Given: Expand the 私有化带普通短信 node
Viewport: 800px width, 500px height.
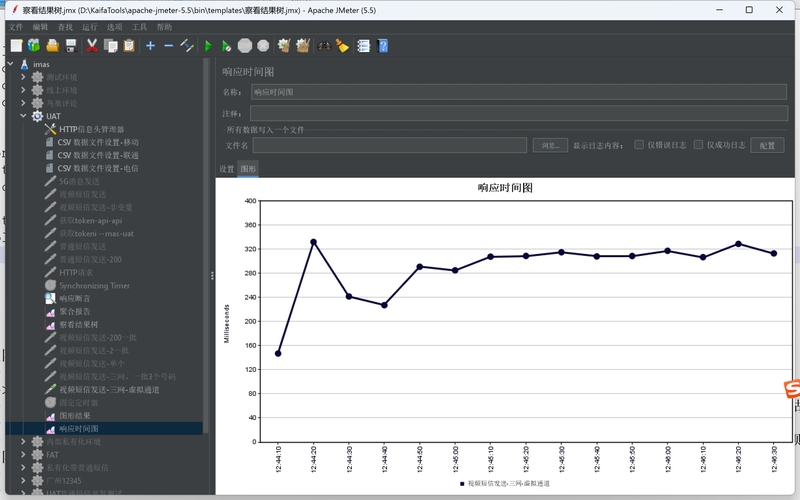Looking at the screenshot, I should (x=23, y=467).
